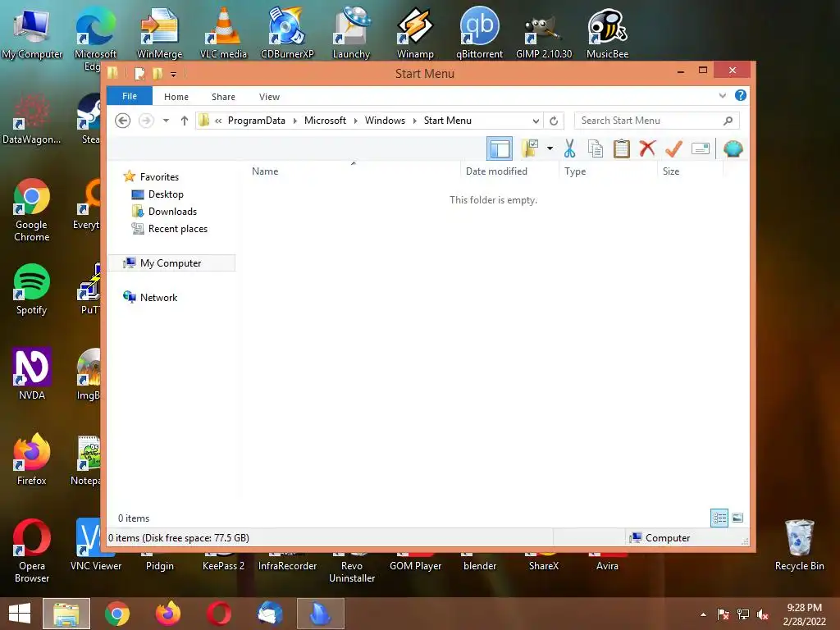Open the taskbar clock showing 9:28 PM
This screenshot has width=840, height=630.
pos(804,614)
